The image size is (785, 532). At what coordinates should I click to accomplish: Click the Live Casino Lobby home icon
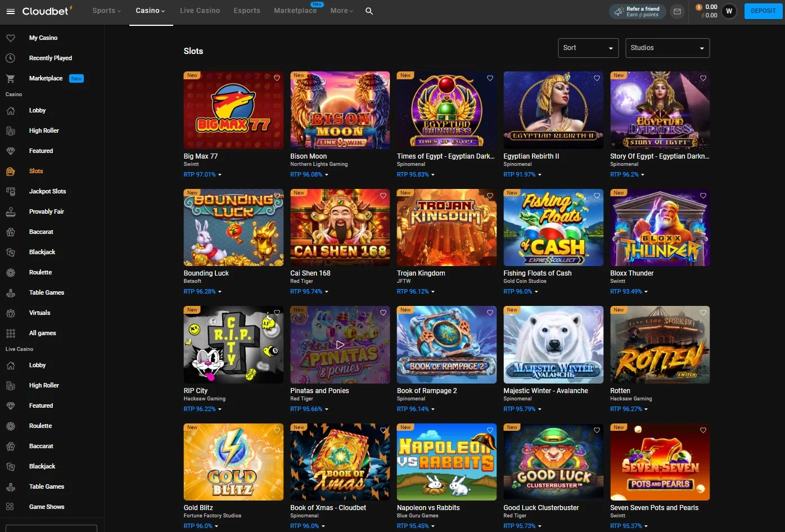coord(10,365)
